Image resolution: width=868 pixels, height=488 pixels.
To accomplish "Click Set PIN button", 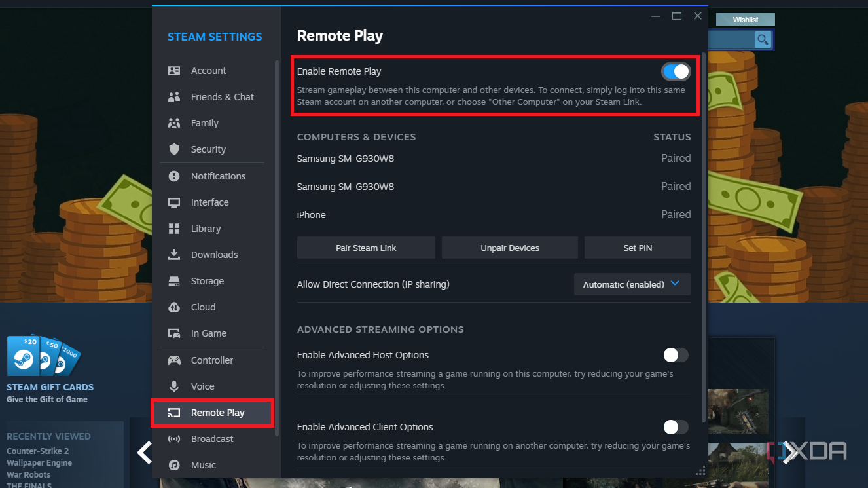I will (x=638, y=248).
